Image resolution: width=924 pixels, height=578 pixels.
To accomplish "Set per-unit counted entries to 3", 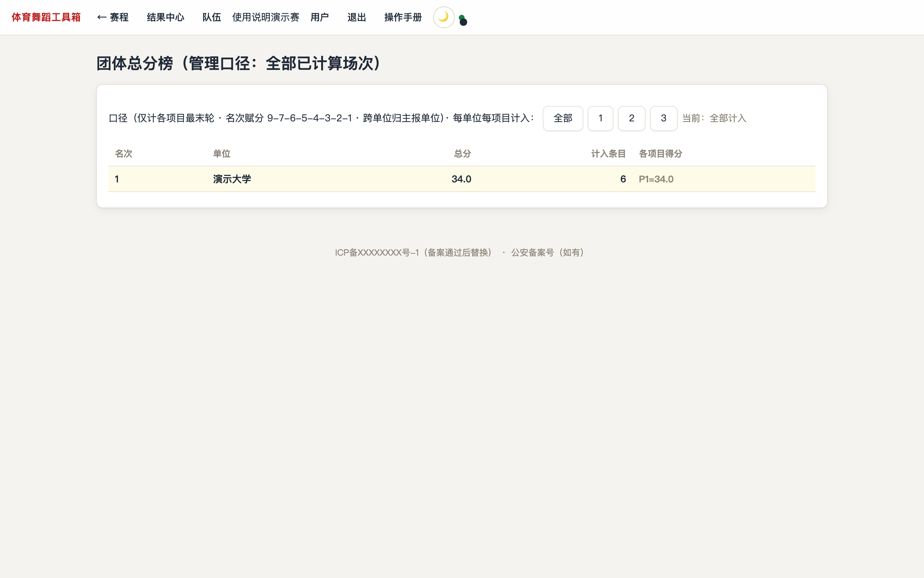I will tap(663, 118).
